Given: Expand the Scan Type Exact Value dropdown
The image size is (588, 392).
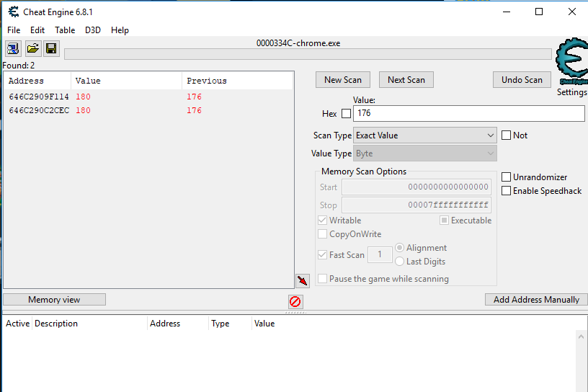Looking at the screenshot, I should point(425,135).
